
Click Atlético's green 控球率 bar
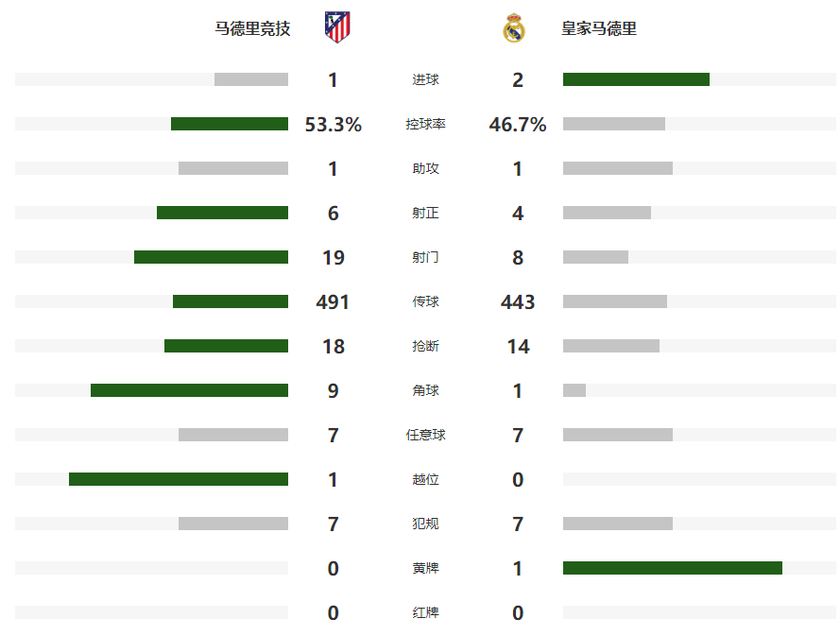coord(230,124)
